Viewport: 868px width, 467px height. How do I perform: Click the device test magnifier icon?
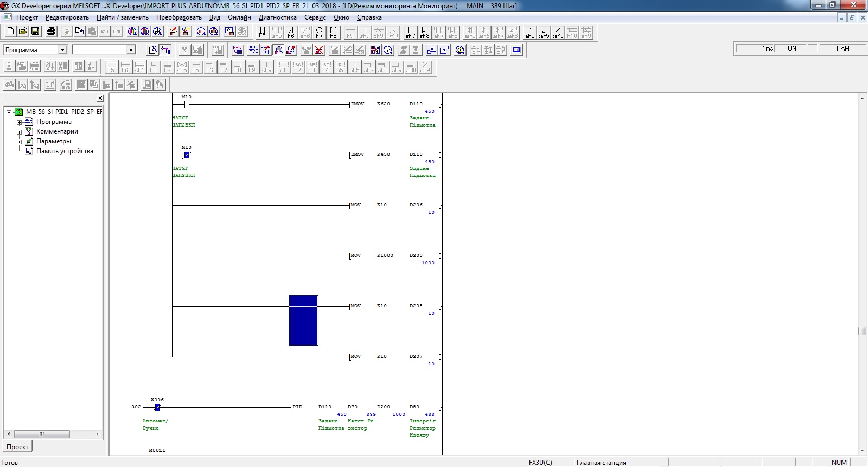point(461,50)
